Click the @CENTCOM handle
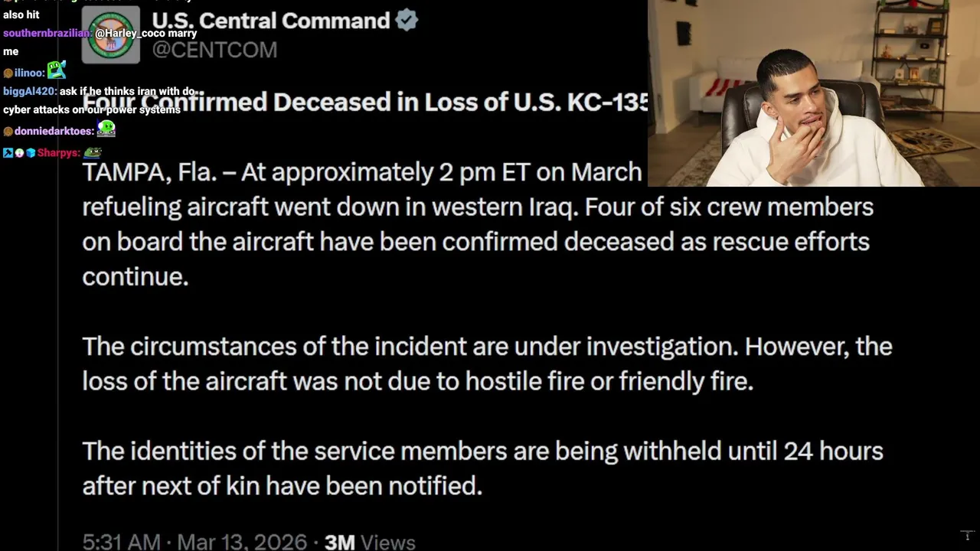 [214, 50]
